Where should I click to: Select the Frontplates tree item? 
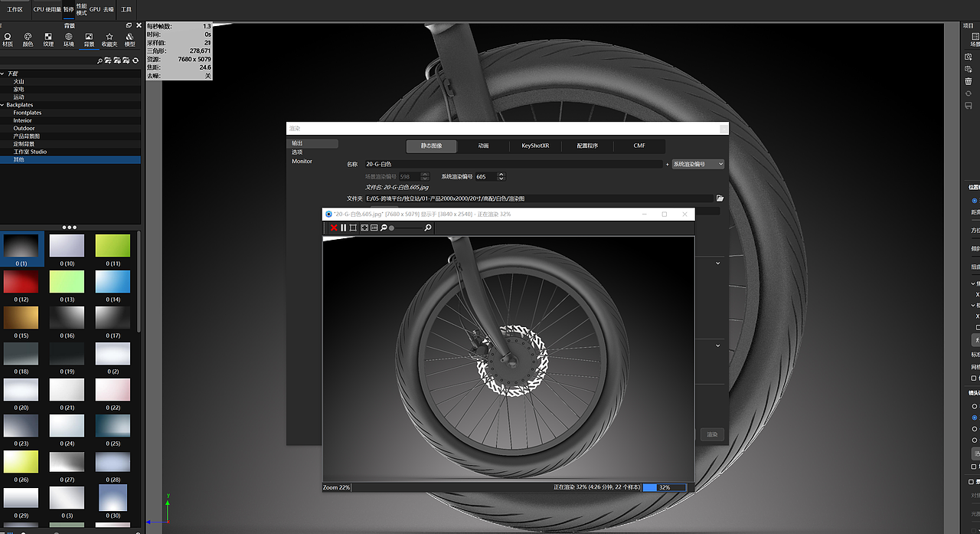coord(28,113)
